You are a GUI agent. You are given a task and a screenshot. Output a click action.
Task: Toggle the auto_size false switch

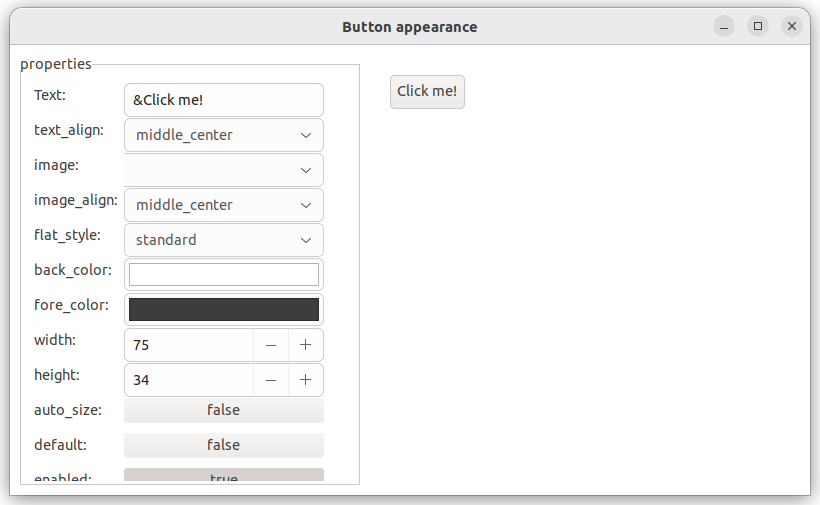[223, 410]
